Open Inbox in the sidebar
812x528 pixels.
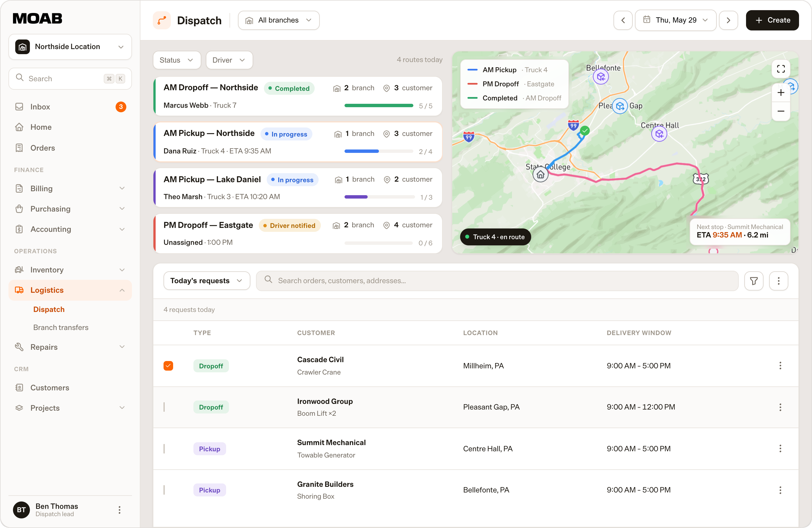tap(70, 107)
